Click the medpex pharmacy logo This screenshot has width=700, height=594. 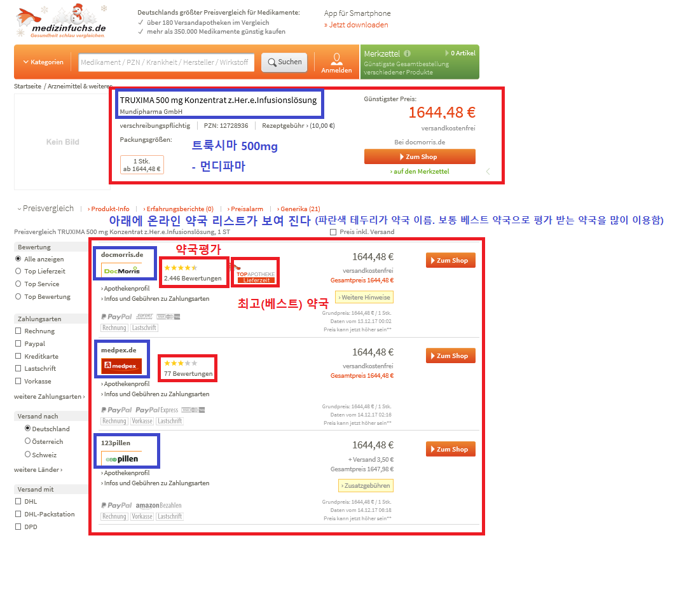(x=121, y=366)
